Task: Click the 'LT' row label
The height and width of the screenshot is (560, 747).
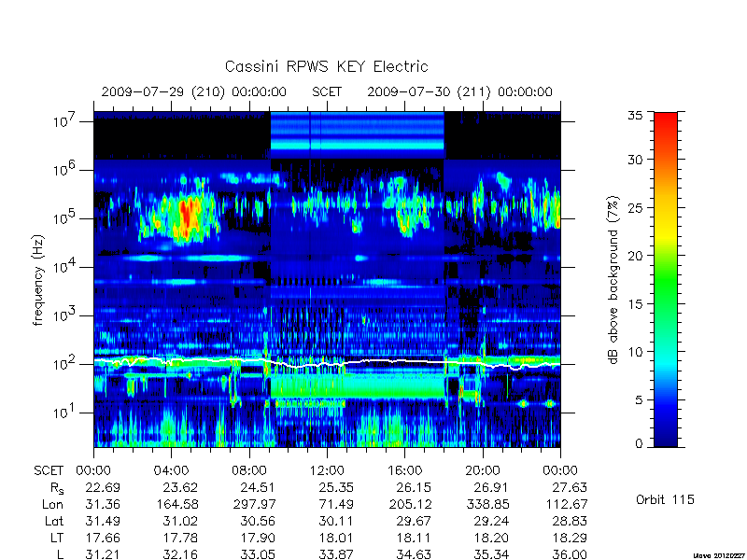Action: pos(57,538)
